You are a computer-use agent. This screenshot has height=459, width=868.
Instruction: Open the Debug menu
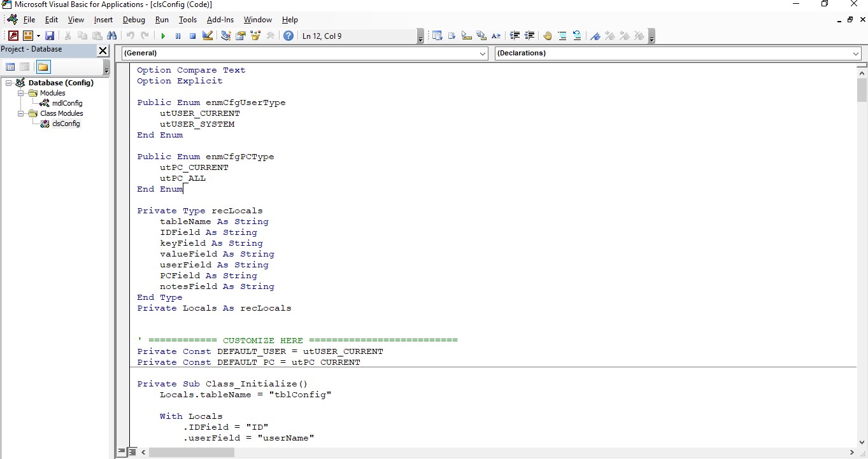point(133,19)
